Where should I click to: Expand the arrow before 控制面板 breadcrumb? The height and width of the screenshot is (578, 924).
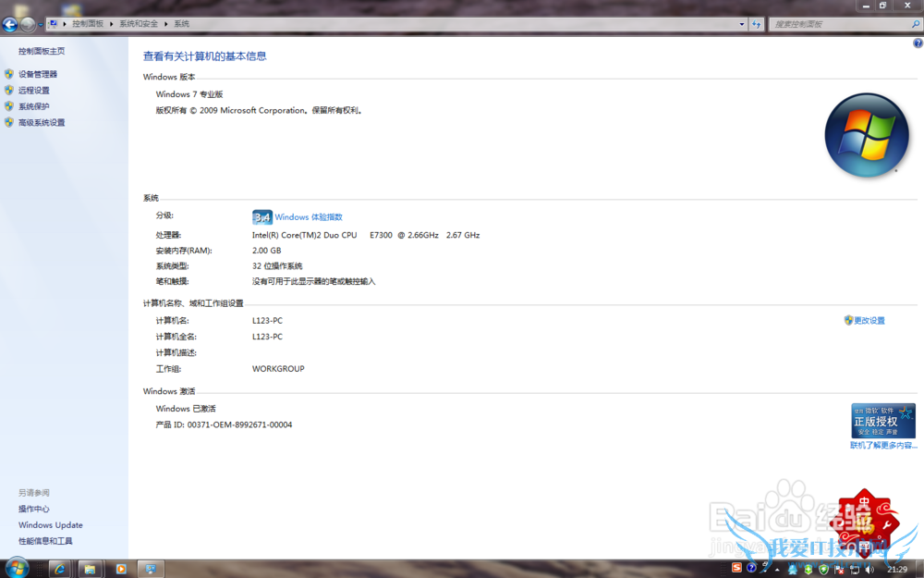click(x=65, y=24)
